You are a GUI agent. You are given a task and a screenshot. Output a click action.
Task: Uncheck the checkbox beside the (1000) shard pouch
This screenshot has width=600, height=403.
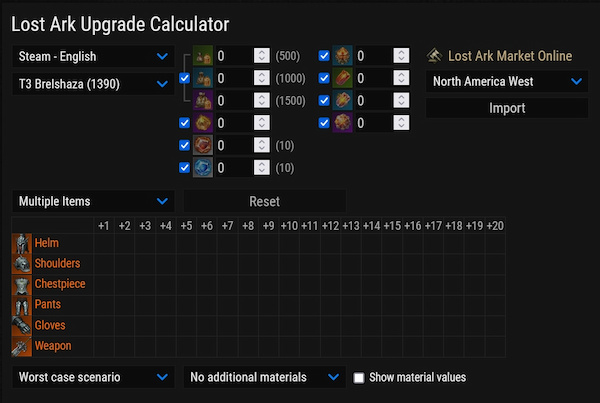pos(184,78)
